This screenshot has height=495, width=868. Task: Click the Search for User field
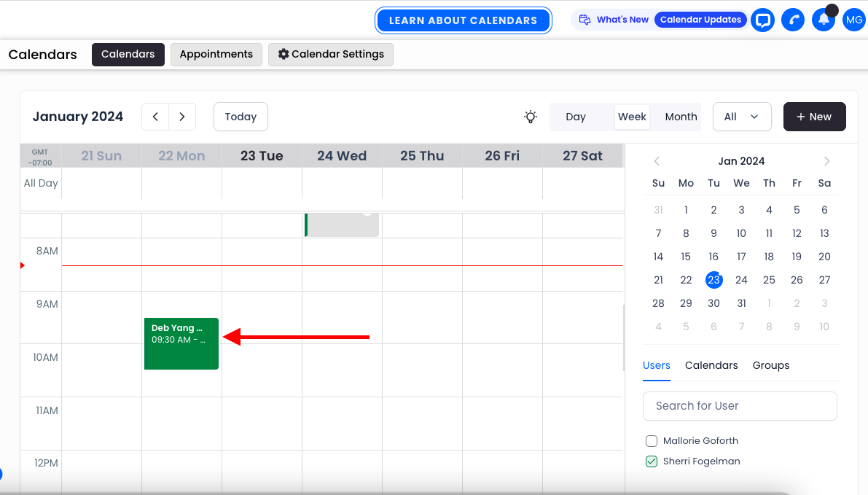tap(740, 406)
